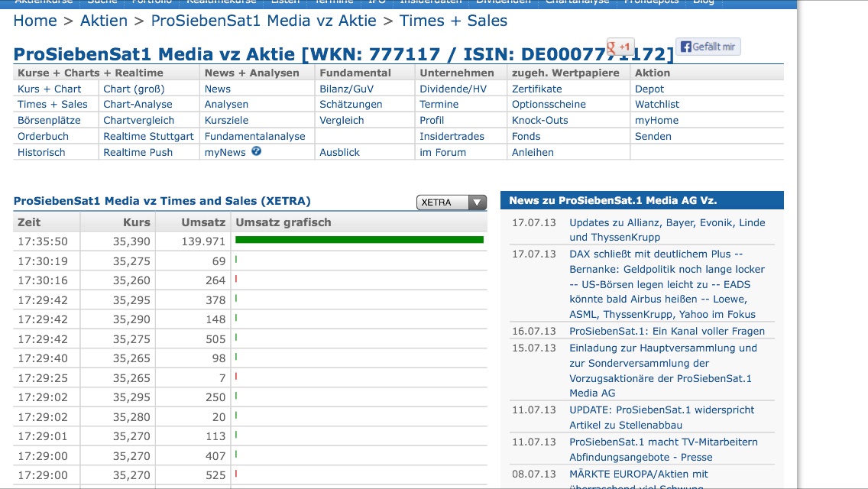Screen dimensions: 868x489
Task: Click Senden link
Action: pos(653,136)
